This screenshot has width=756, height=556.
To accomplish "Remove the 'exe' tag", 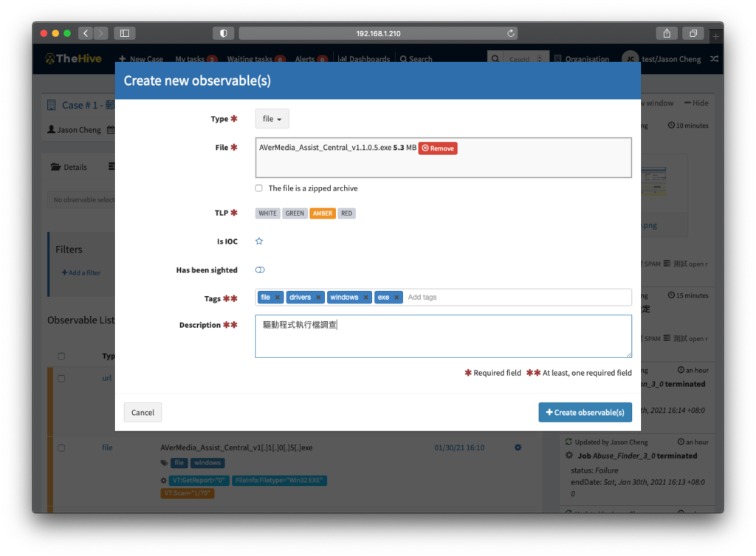I will pos(396,298).
